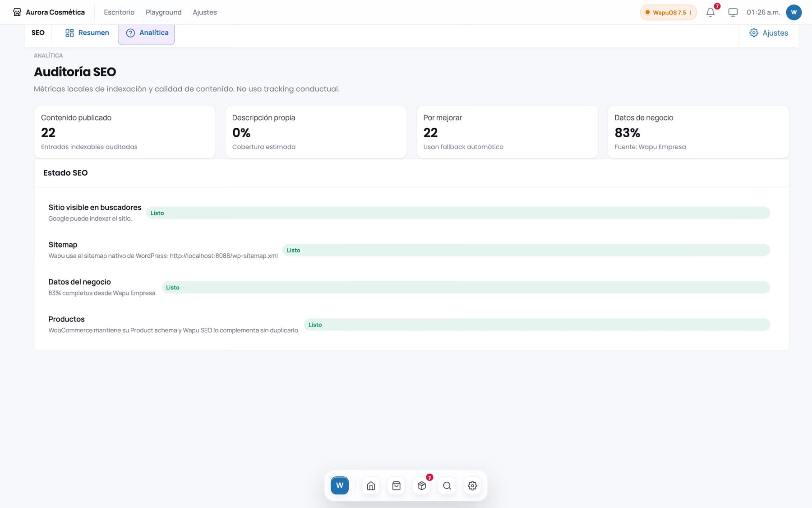The image size is (812, 508).
Task: Open notifications bell
Action: (x=710, y=12)
